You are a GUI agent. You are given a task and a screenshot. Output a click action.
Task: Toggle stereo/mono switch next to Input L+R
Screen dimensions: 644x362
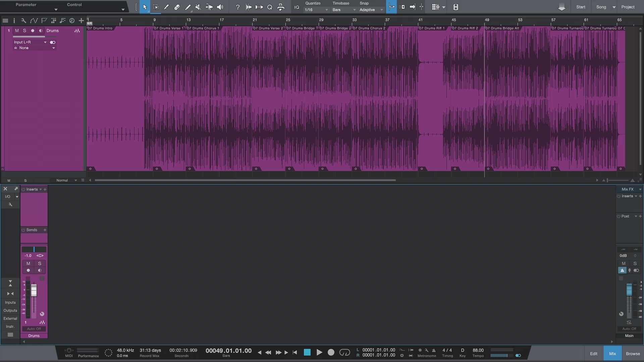tap(53, 42)
